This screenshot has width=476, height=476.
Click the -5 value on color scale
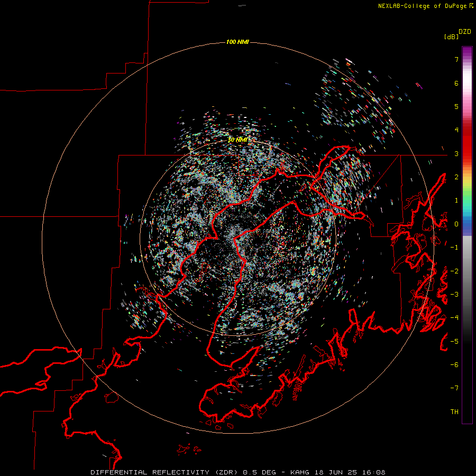point(454,342)
